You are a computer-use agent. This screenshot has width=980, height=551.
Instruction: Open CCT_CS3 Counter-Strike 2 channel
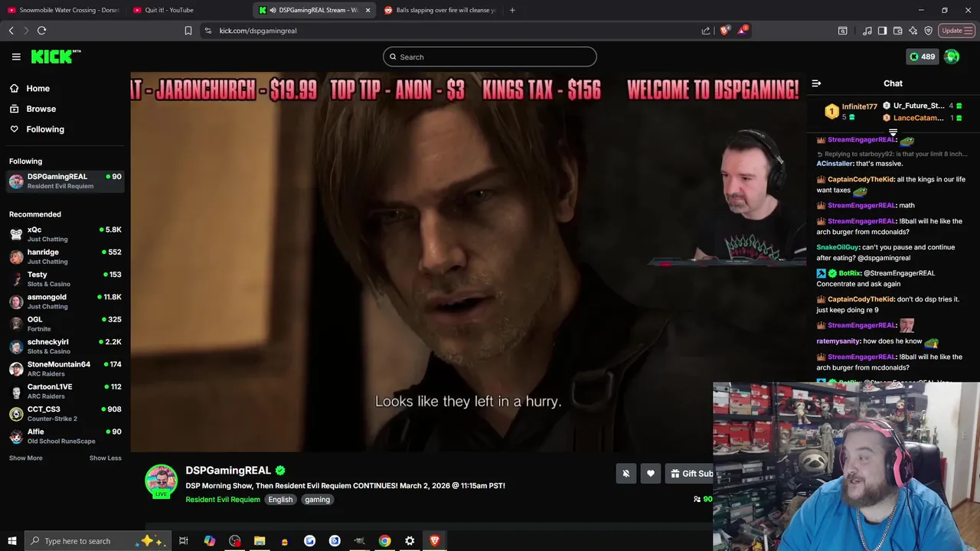pyautogui.click(x=65, y=413)
